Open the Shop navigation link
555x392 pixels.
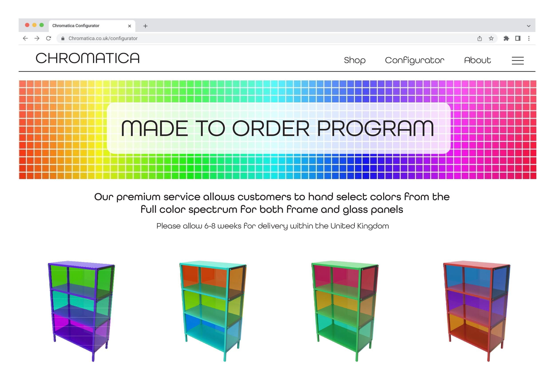[355, 60]
